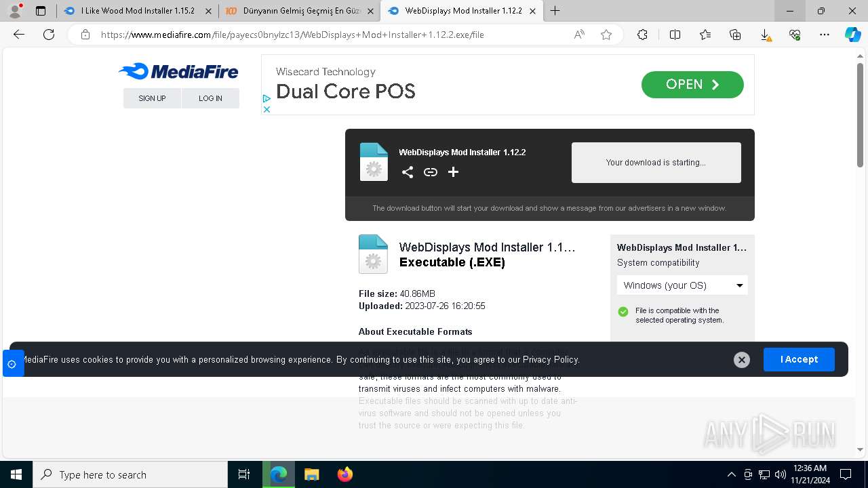
Task: Click the share icon for the file
Action: (408, 172)
